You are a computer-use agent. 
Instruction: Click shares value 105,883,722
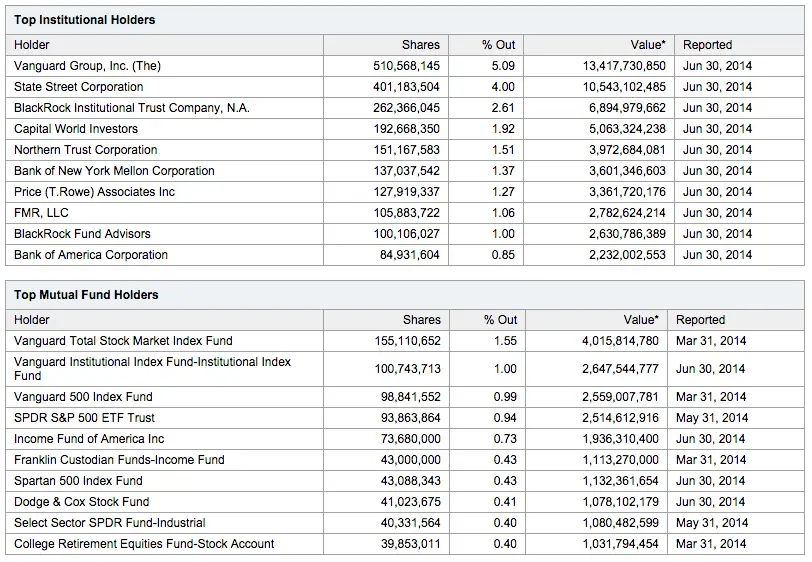coord(407,213)
